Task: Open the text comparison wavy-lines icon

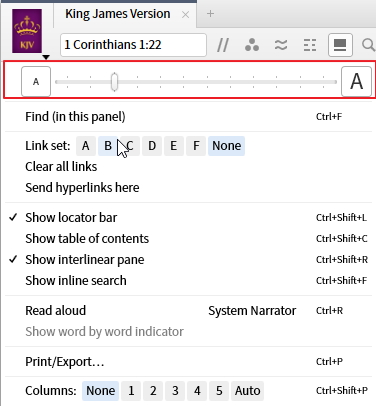Action: click(x=281, y=45)
